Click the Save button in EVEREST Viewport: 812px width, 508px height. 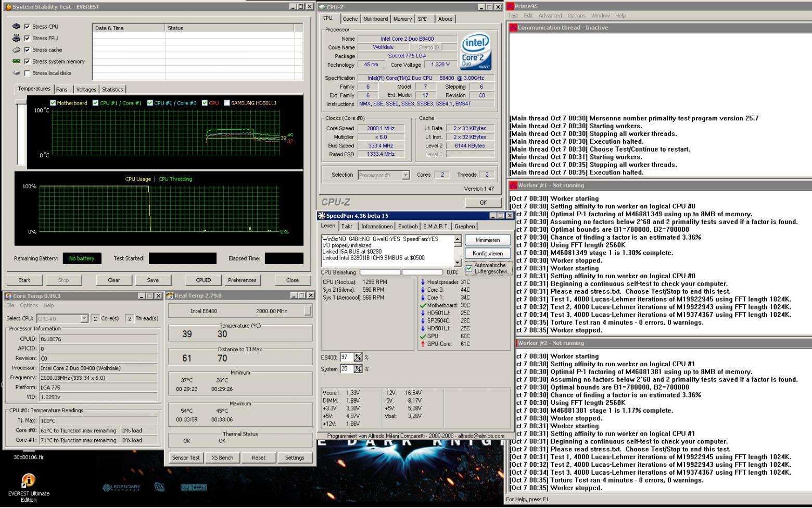click(x=153, y=280)
